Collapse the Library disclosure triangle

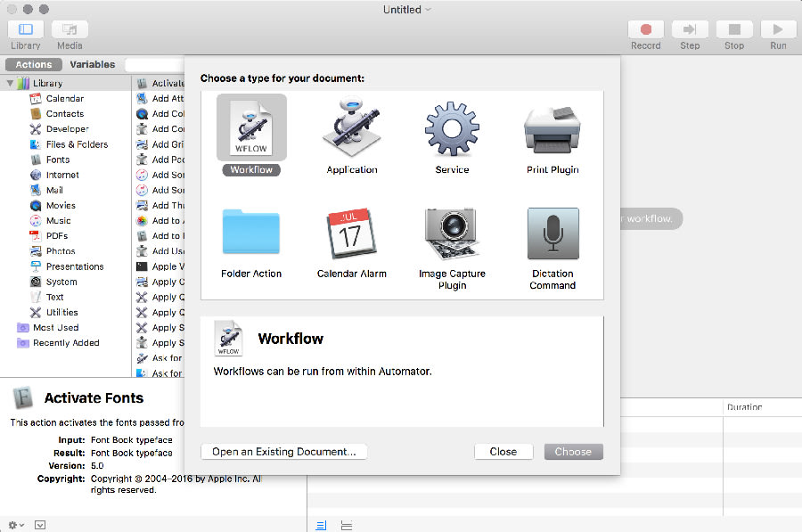tap(10, 83)
